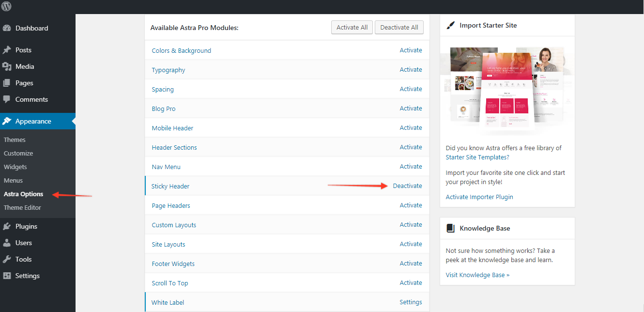Open the Widgets submenu item
Viewport: 644px width, 312px height.
click(15, 167)
